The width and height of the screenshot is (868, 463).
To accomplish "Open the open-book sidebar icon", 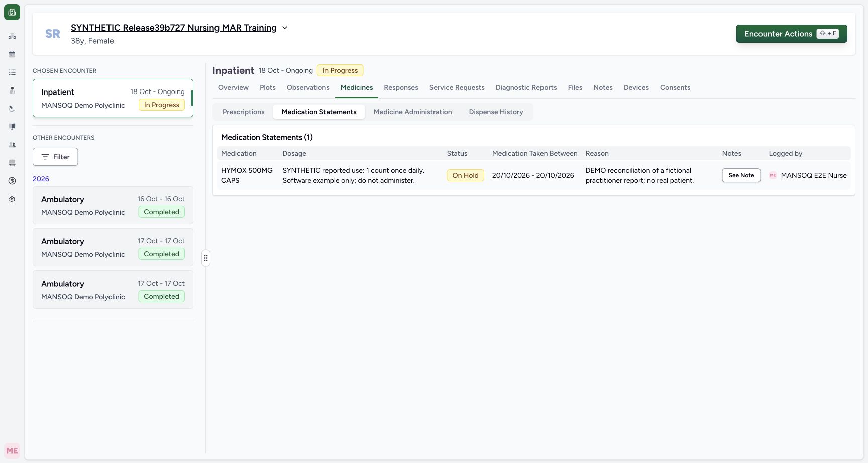I will (12, 127).
